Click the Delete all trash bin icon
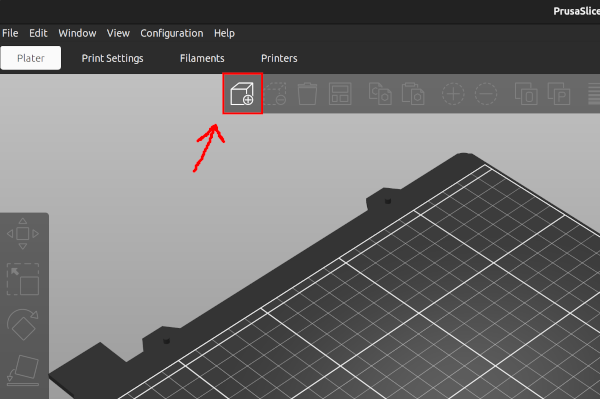This screenshot has width=600, height=399. (307, 94)
